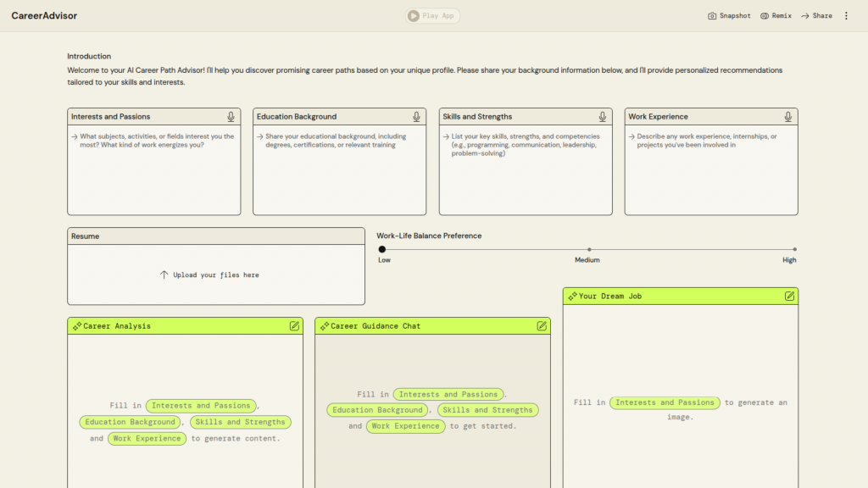Click microphone icon in Education Background box

[x=416, y=117]
